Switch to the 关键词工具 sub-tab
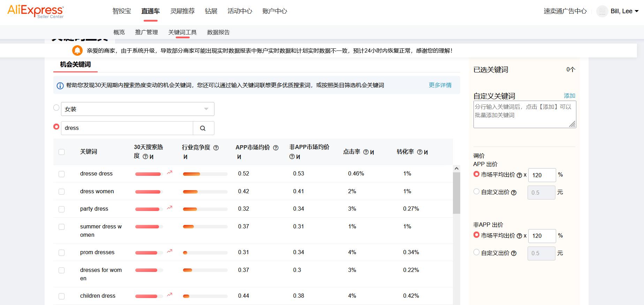The width and height of the screenshot is (644, 305). coord(182,32)
